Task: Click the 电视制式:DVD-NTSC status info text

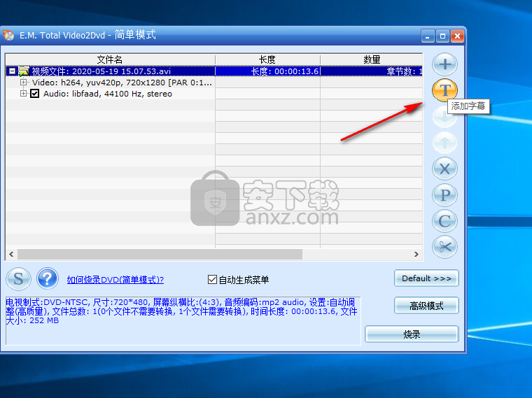Action: click(x=181, y=311)
